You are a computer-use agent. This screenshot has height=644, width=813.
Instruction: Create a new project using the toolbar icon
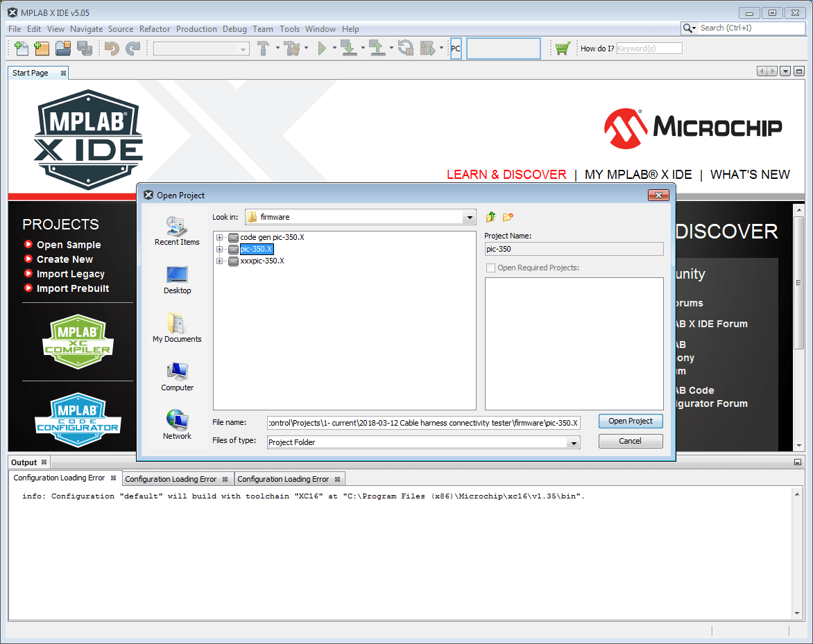click(42, 49)
